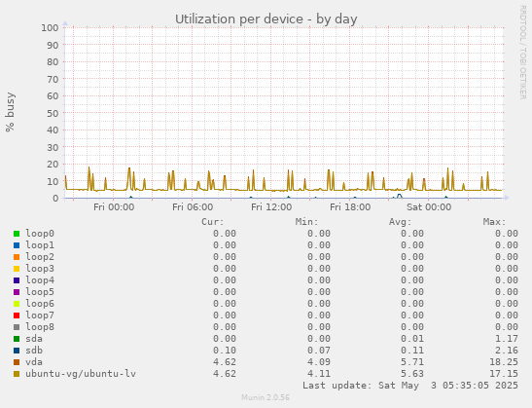Click sdb max value 2.16
532x408 pixels.
click(x=507, y=351)
